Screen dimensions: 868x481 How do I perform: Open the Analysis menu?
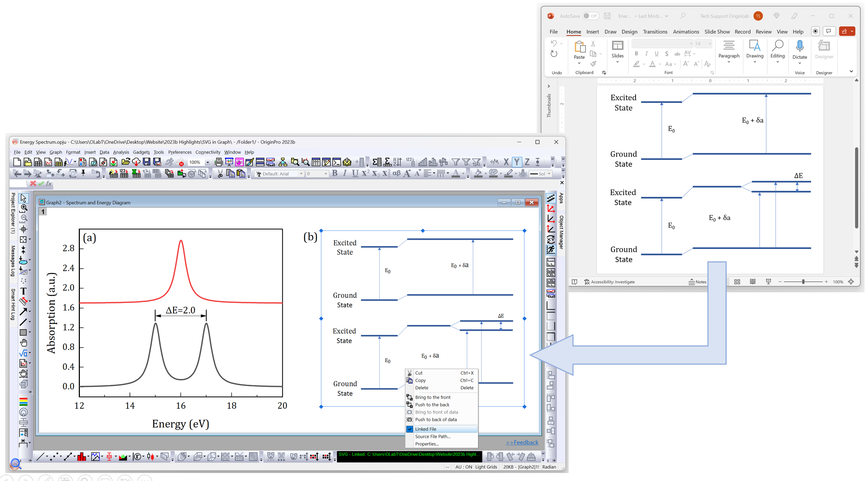tap(121, 152)
